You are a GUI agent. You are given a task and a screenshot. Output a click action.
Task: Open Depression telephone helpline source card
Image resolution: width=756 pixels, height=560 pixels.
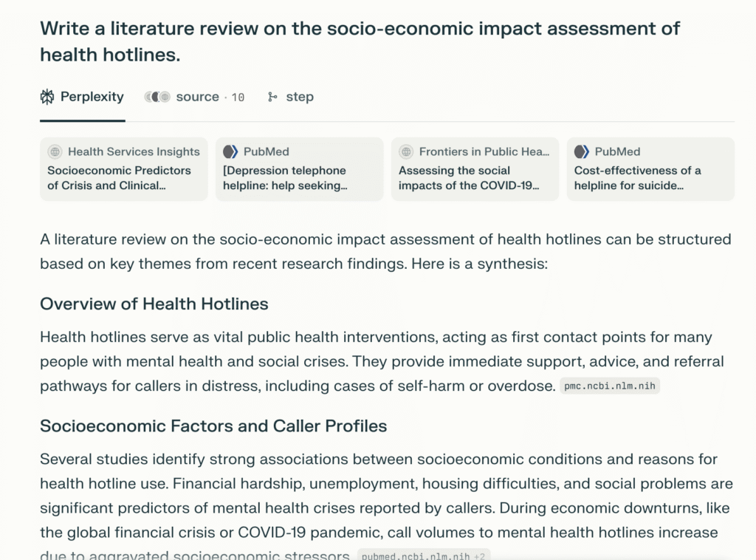299,177
